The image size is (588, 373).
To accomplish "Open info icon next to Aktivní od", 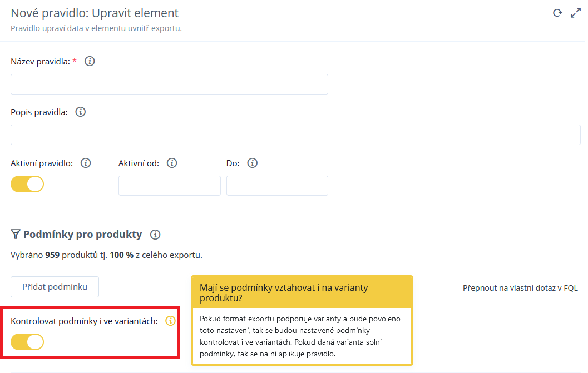I will tap(172, 163).
